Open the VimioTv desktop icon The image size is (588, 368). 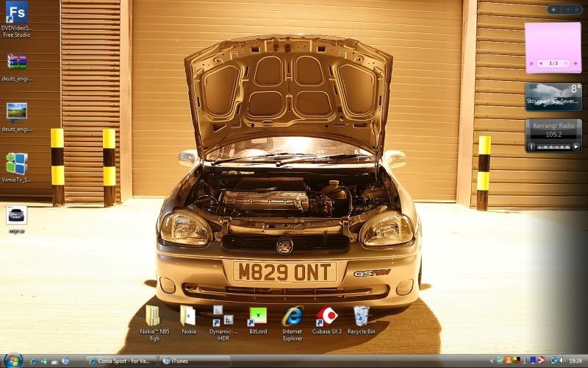[x=16, y=163]
